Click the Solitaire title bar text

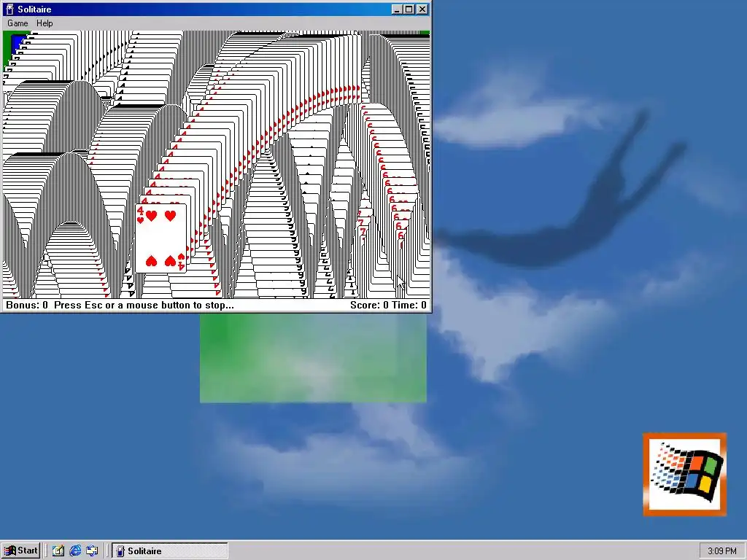click(34, 9)
